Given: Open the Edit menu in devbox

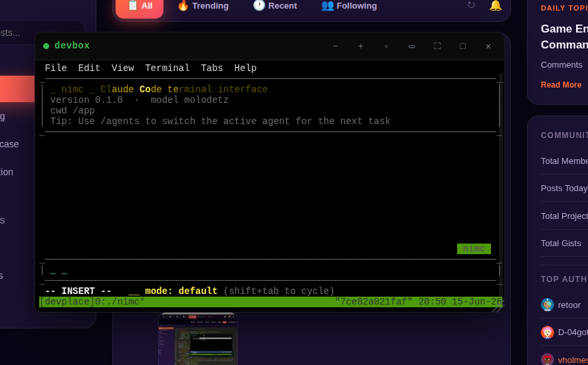Looking at the screenshot, I should point(89,68).
